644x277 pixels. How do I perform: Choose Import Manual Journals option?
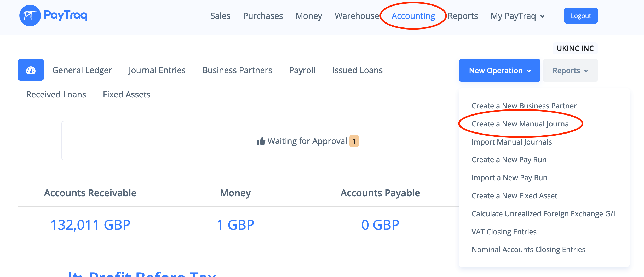(511, 142)
